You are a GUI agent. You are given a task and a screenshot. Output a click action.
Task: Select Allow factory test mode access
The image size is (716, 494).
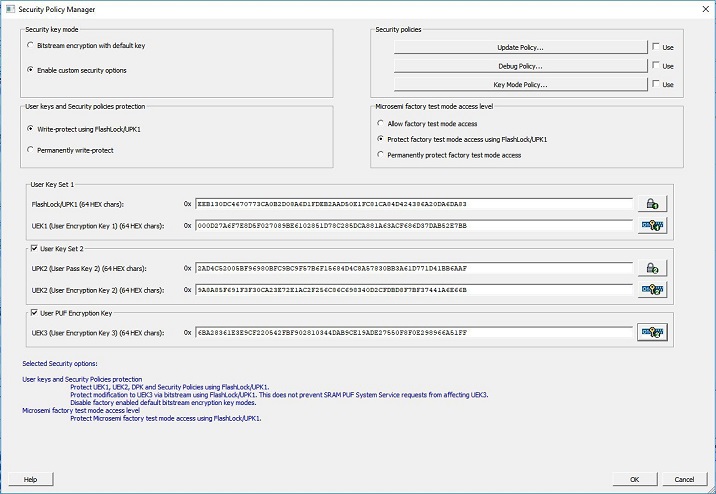(380, 123)
